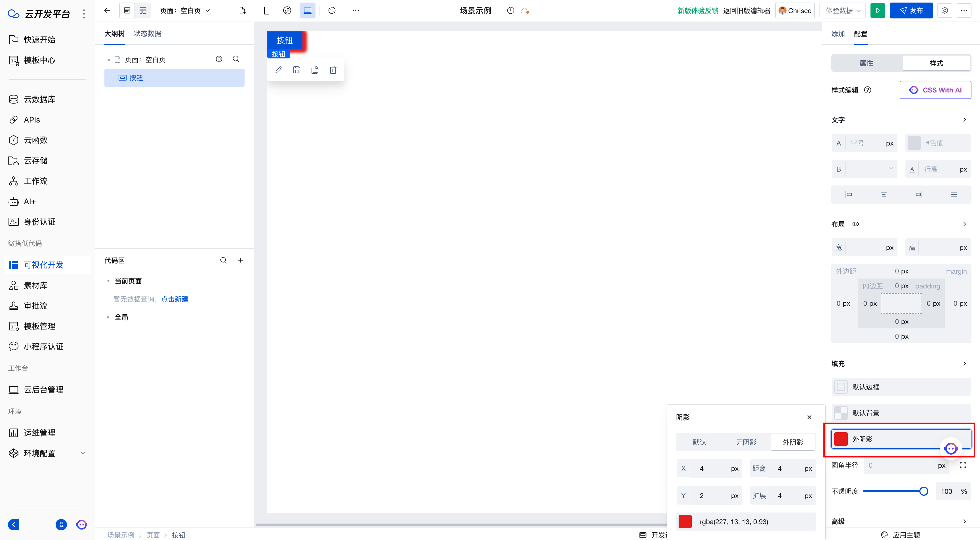980x540 pixels.
Task: Open the new page icon in toolbar
Action: click(x=242, y=11)
